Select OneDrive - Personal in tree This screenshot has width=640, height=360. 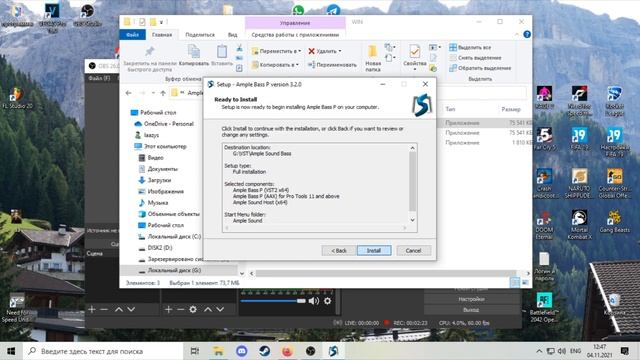click(x=168, y=124)
